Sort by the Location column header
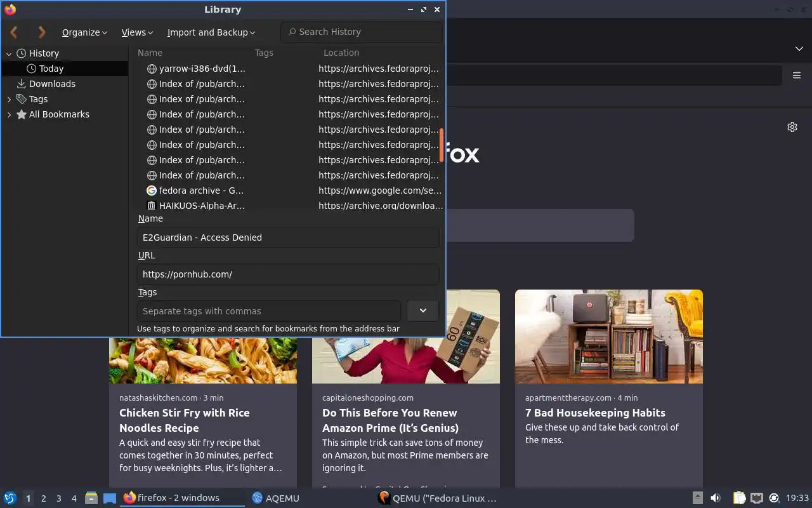Image resolution: width=812 pixels, height=508 pixels. (x=341, y=53)
